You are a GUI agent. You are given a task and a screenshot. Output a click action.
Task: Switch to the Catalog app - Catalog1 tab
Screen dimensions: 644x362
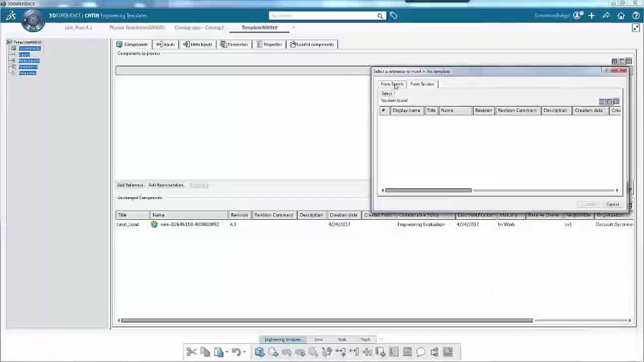(199, 27)
